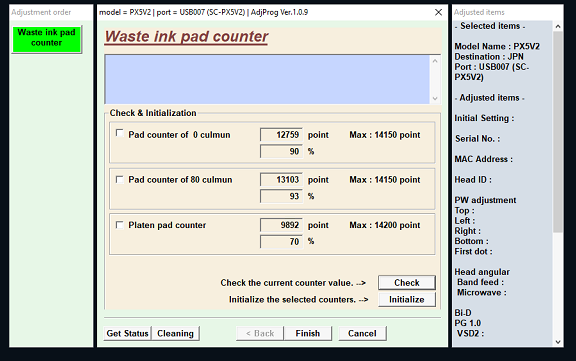
Task: Click the Destination : JPN line
Action: click(x=489, y=57)
